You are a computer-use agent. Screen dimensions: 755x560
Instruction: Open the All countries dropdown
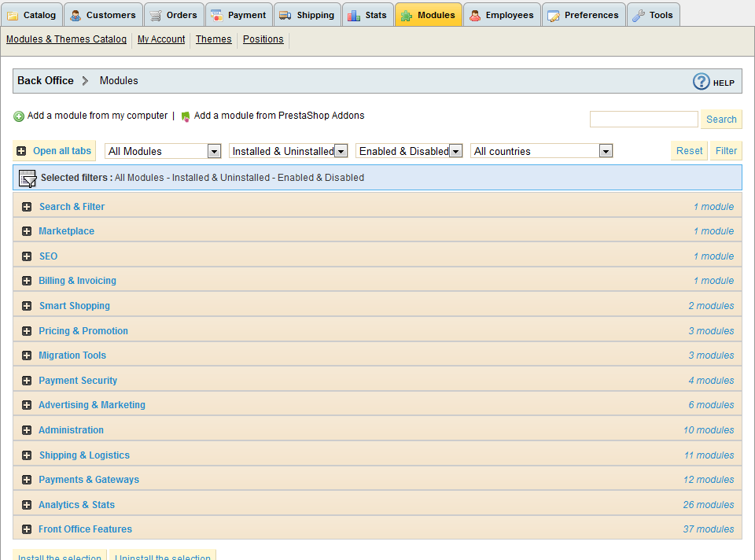(x=541, y=151)
